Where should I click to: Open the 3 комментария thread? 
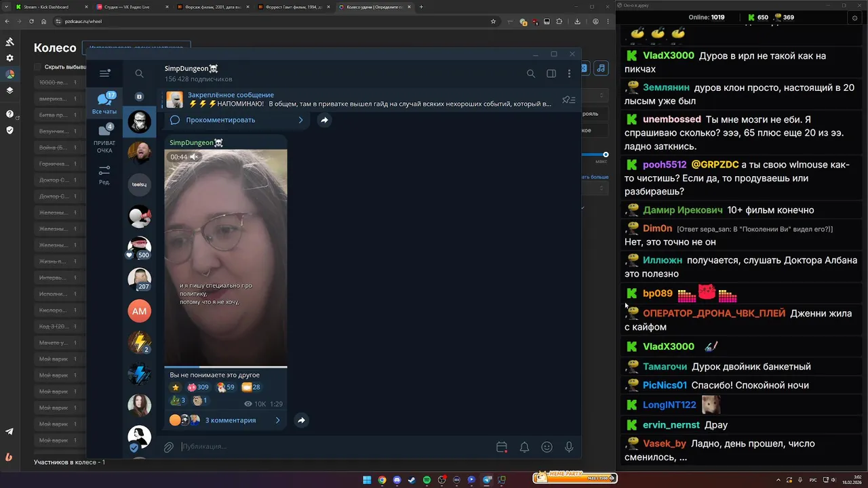tap(225, 420)
